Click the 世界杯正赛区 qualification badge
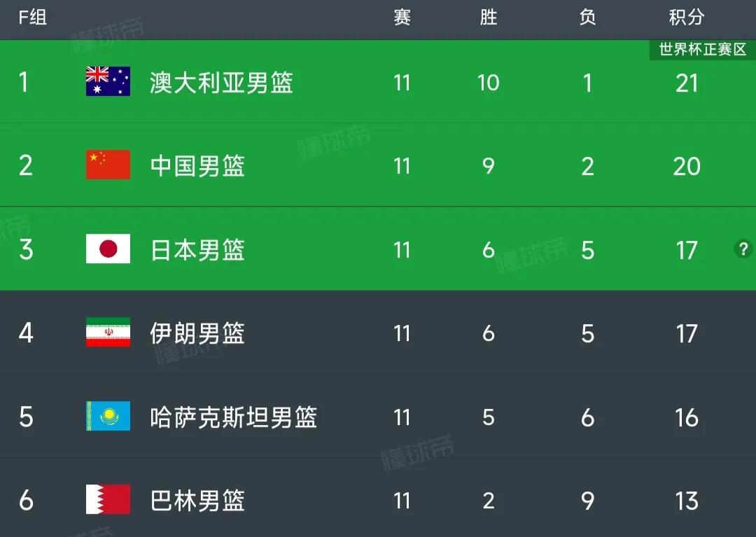 [x=702, y=49]
